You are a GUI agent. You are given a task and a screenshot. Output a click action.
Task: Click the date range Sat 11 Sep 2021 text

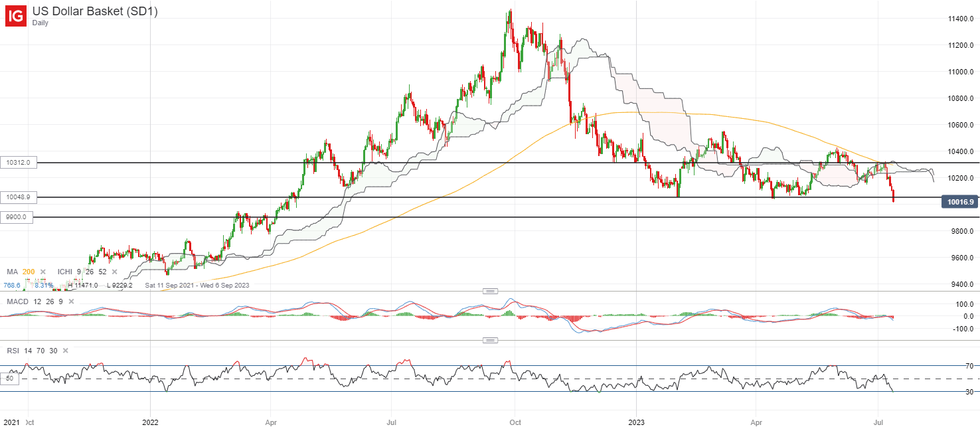tap(197, 285)
